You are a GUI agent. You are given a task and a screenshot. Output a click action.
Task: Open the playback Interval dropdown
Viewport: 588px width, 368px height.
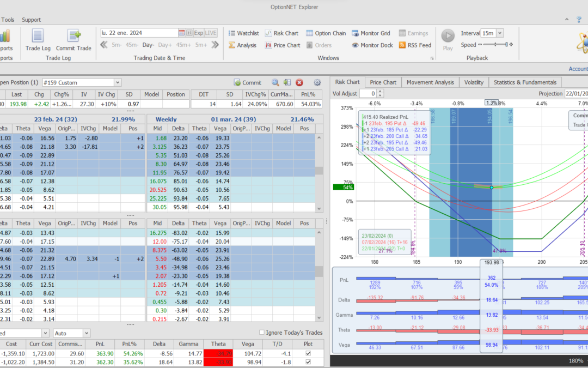pyautogui.click(x=500, y=33)
